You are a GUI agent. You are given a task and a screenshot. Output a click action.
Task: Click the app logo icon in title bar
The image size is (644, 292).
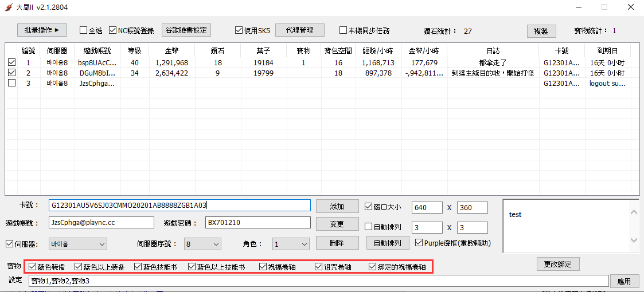tap(8, 7)
